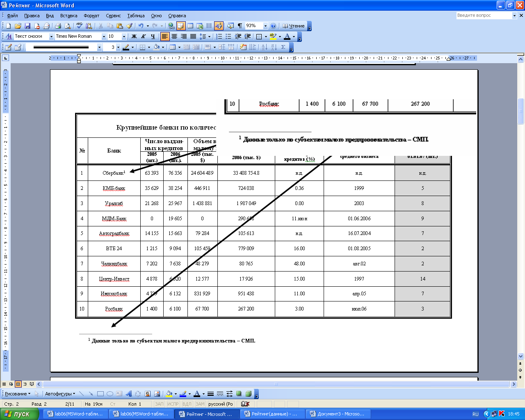The width and height of the screenshot is (525, 420).
Task: Click AutoSum sigma icon
Action: tap(283, 47)
